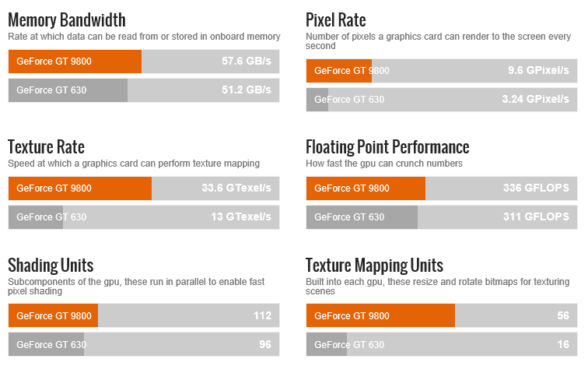588x366 pixels.
Task: Select GeForce GT 9800 memory bandwidth bar
Action: point(144,62)
